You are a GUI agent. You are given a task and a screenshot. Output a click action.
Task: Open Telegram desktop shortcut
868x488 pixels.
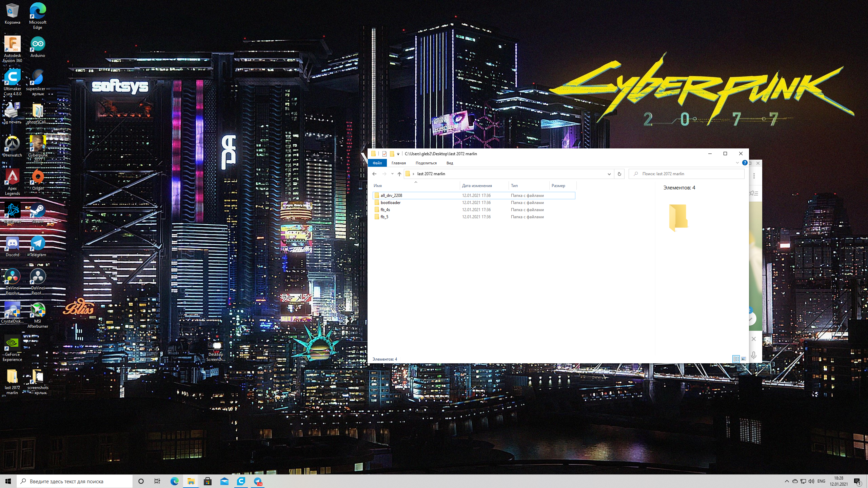pos(38,246)
